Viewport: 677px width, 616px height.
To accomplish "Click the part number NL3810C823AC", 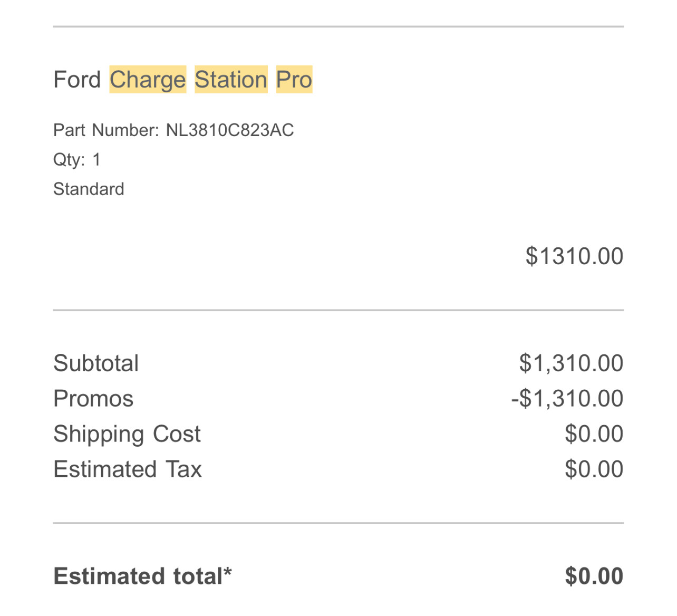I will 230,130.
